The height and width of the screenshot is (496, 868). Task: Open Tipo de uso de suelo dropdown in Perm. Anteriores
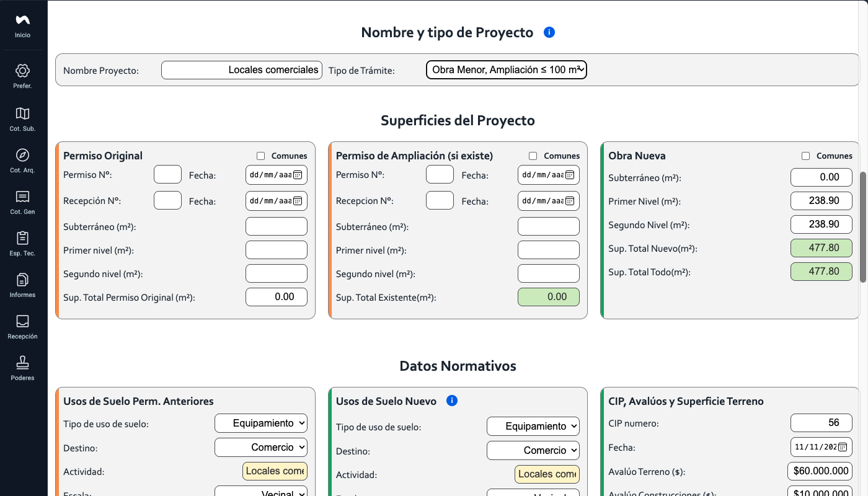click(x=261, y=423)
